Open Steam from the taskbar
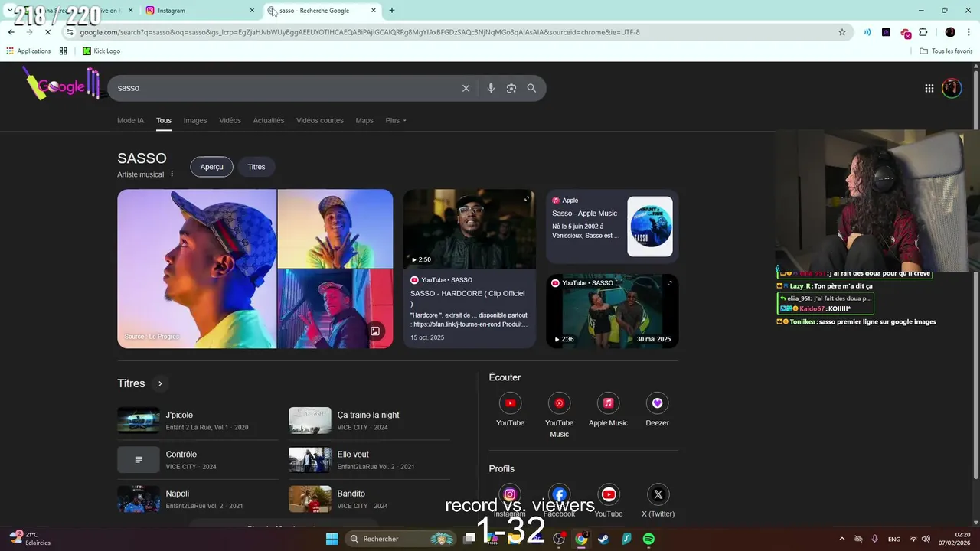The width and height of the screenshot is (980, 551). click(x=603, y=539)
